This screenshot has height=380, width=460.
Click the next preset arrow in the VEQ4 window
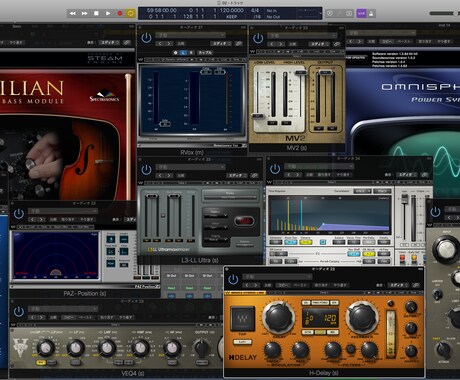41,317
